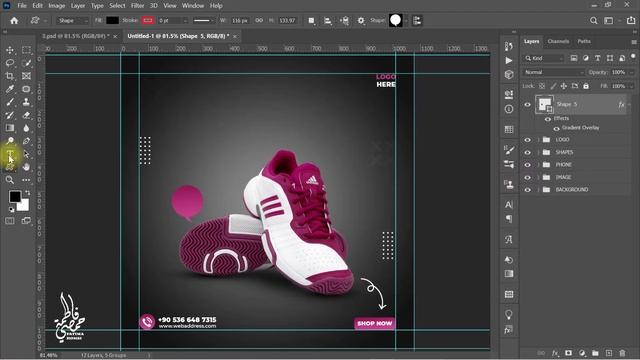Open the Edit Toolbar three-dots menu
Screen dimensions: 640x360
(26, 180)
